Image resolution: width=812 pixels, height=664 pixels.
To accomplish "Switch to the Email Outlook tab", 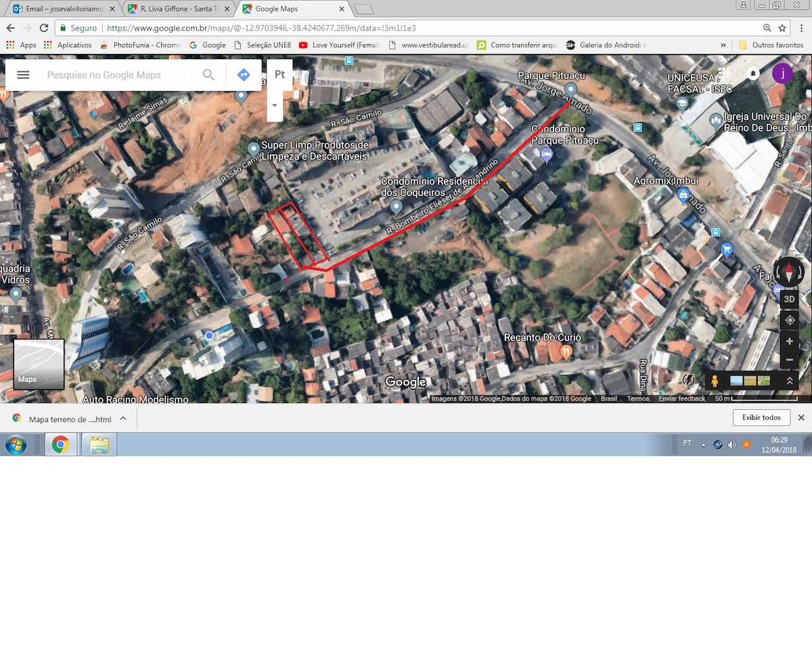I will (x=64, y=9).
